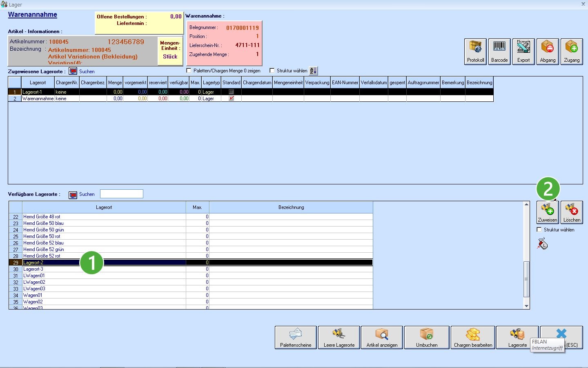Select the Lagerort-3 row
The image size is (588, 368).
(x=191, y=269)
